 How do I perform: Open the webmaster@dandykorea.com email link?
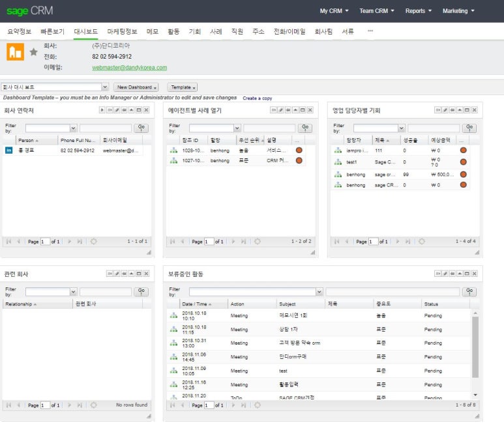coord(130,68)
